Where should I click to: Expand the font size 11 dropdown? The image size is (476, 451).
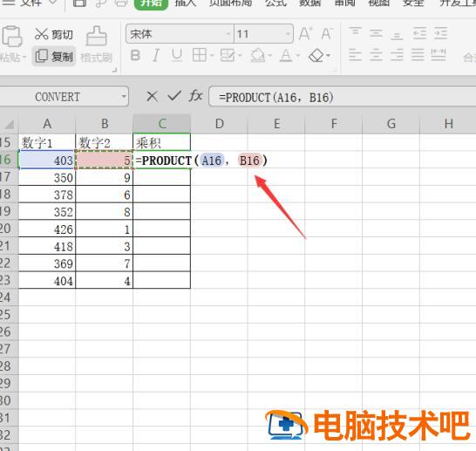coord(288,34)
